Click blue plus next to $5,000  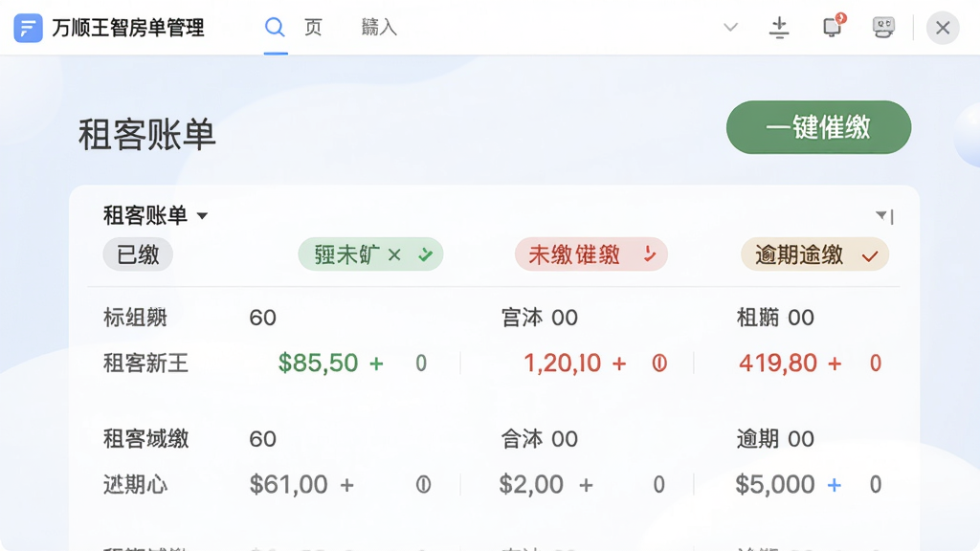tap(835, 484)
